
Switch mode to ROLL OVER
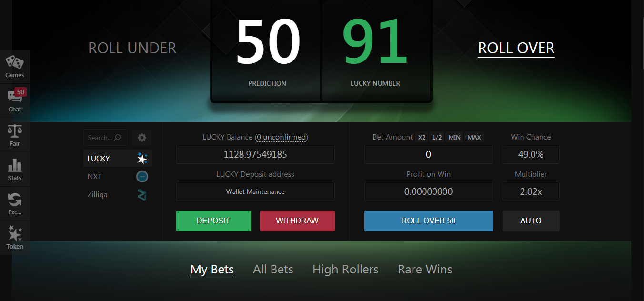516,48
